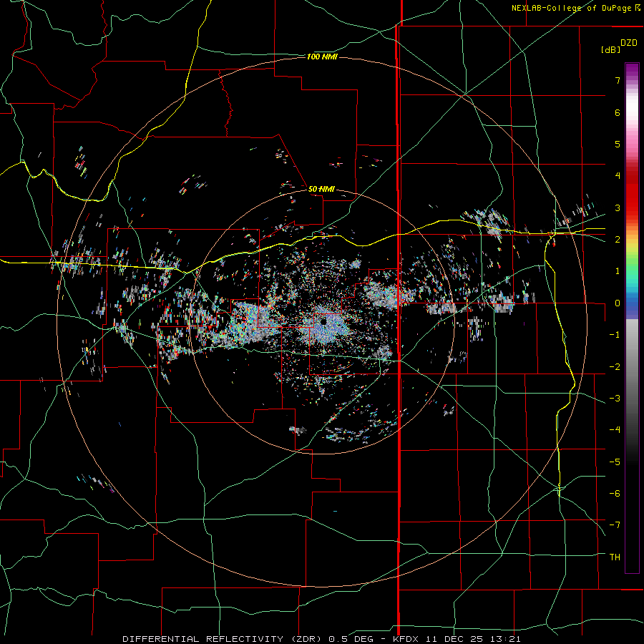
Task: Click the 100 NMI range ring label
Action: click(x=322, y=57)
